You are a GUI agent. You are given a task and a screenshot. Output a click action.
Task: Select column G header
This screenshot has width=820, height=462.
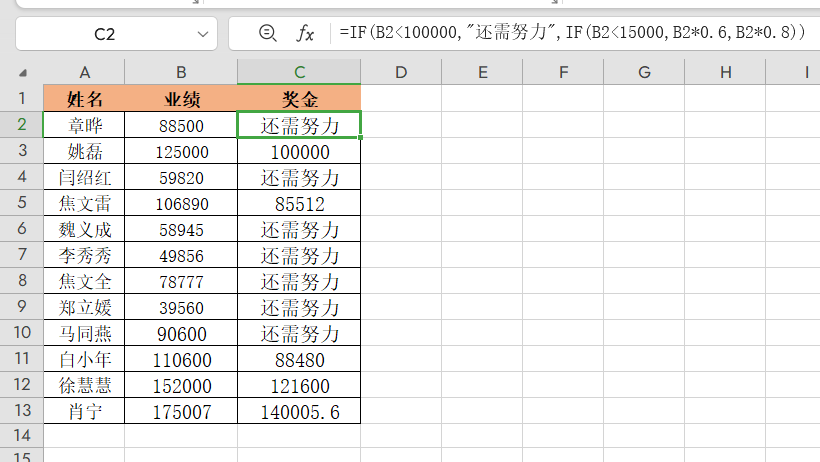[x=644, y=72]
